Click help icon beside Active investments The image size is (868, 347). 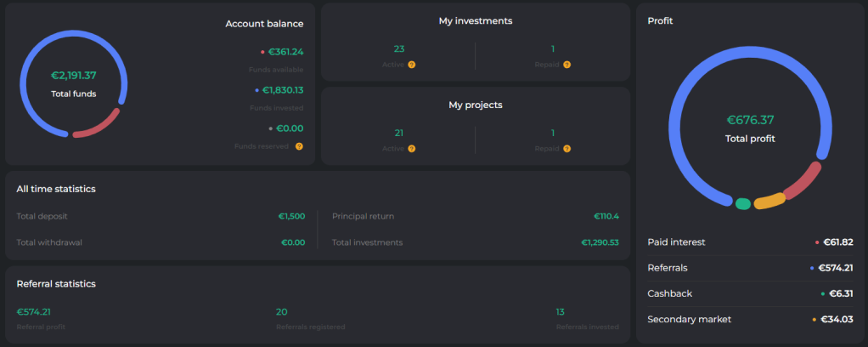[412, 65]
